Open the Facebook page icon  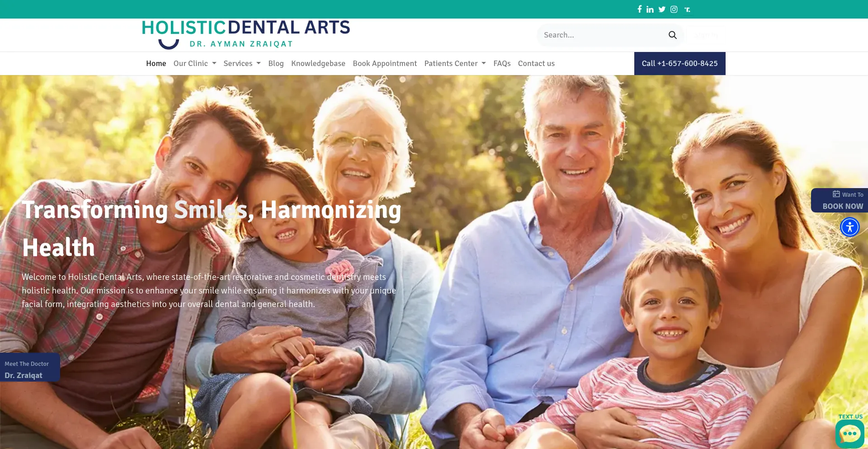point(639,9)
